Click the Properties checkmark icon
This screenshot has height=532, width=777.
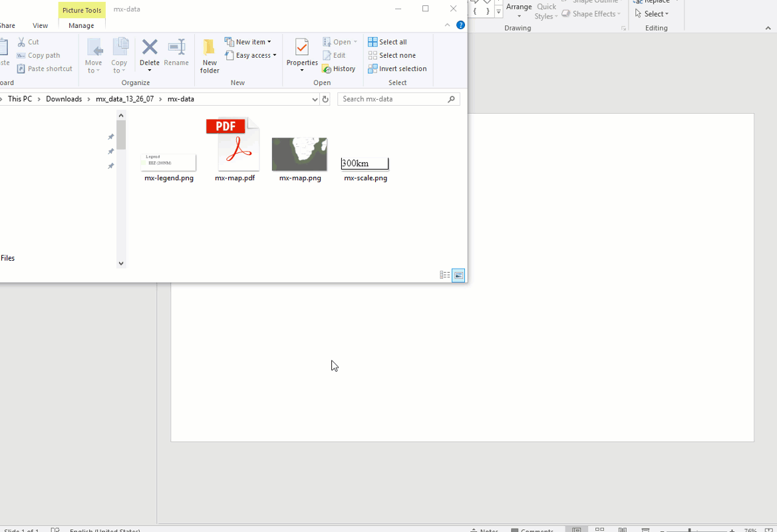point(302,48)
